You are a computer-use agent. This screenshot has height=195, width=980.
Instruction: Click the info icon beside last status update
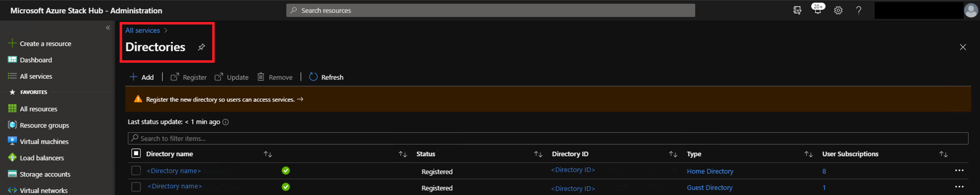[x=225, y=122]
